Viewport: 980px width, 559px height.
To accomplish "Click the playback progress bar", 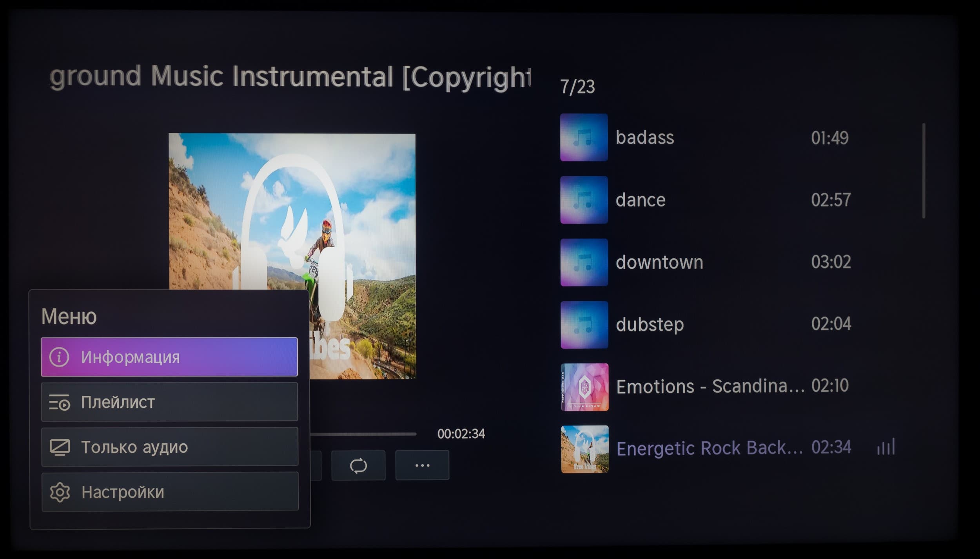I will click(x=363, y=434).
